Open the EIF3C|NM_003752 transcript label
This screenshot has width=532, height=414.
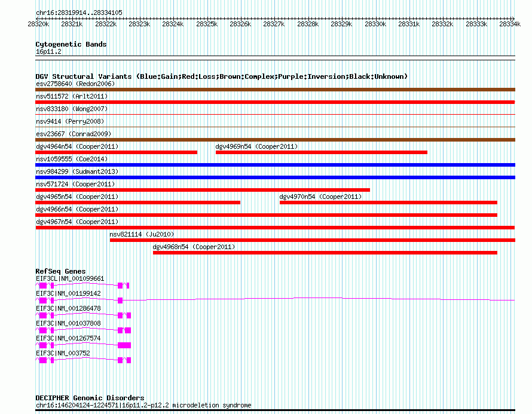click(63, 353)
